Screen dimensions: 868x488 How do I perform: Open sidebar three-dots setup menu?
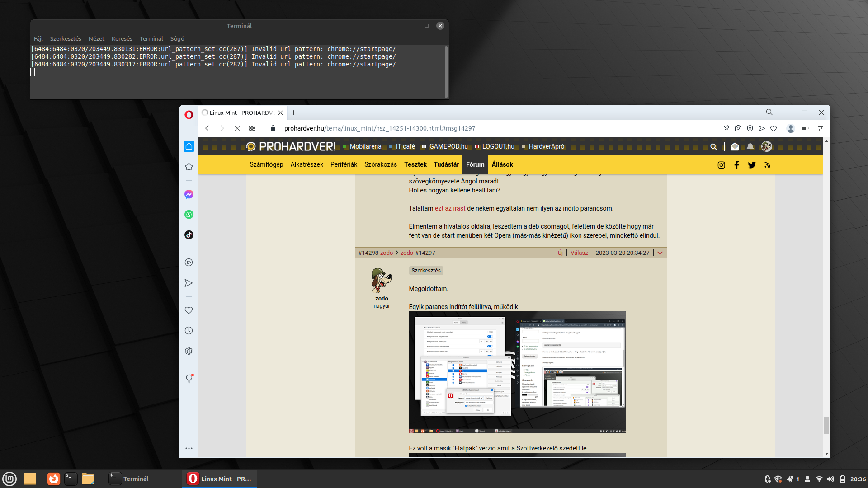189,448
